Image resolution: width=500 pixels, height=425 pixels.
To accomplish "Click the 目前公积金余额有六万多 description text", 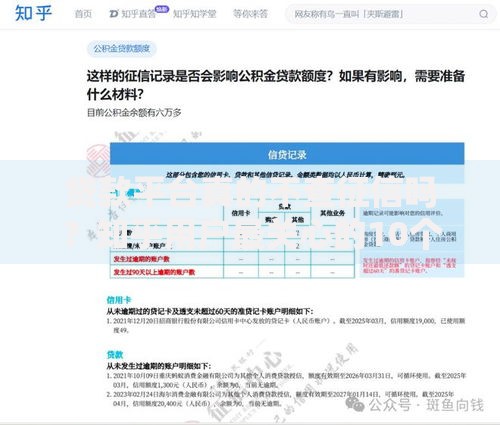I will coord(134,113).
